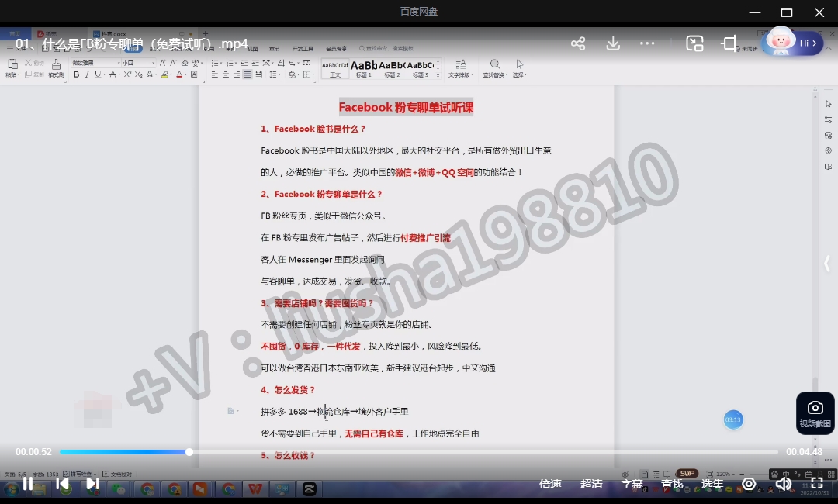Mute the video with the speaker icon
Viewport: 838px width, 504px height.
tap(784, 484)
